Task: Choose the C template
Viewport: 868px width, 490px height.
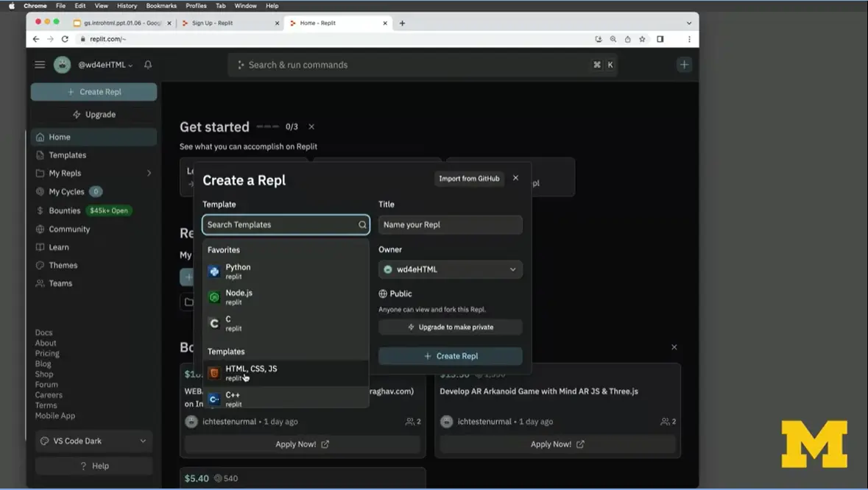Action: 286,323
